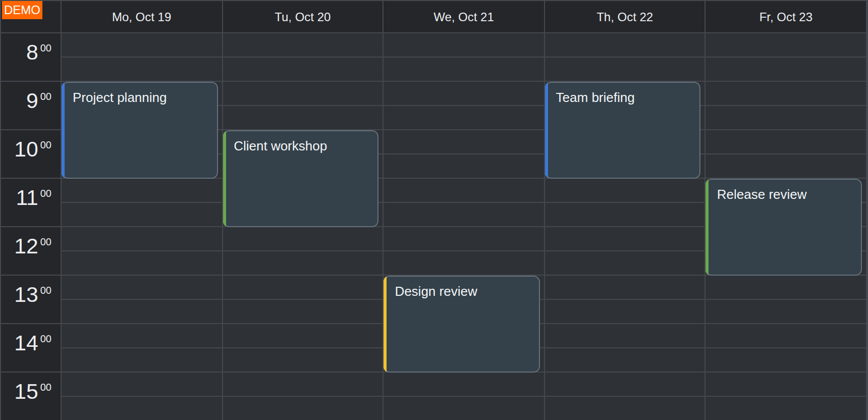Image resolution: width=868 pixels, height=420 pixels.
Task: Open the Project planning event
Action: tap(140, 130)
